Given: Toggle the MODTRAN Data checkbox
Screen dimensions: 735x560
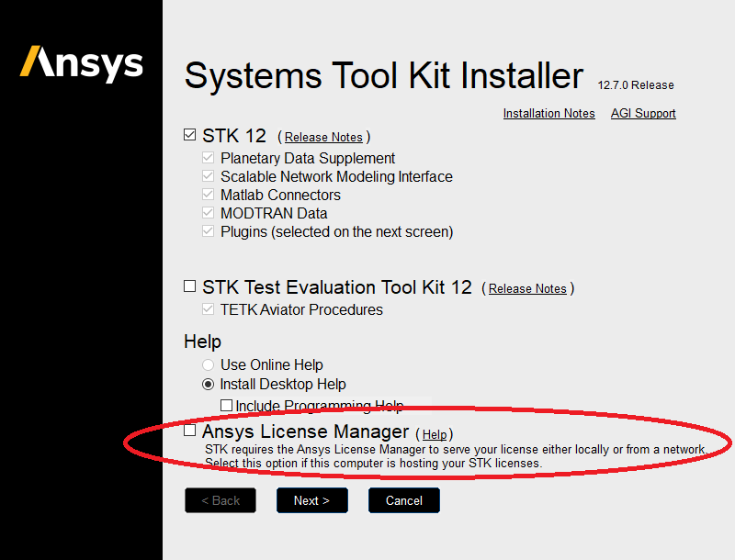Looking at the screenshot, I should click(209, 213).
